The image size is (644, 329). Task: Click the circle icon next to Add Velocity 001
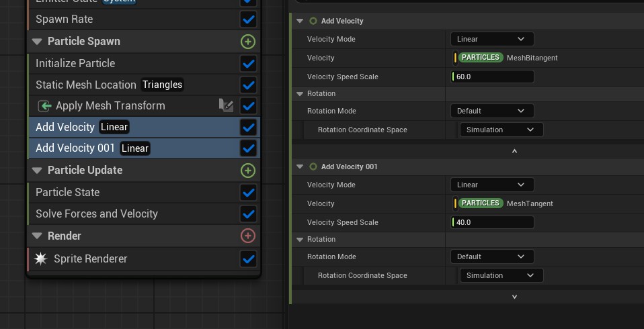(x=313, y=167)
